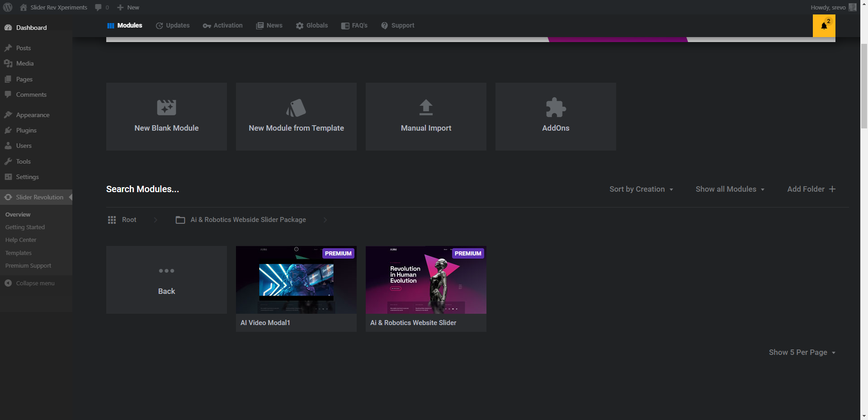
Task: Click the New Blank Module label
Action: coord(166,128)
